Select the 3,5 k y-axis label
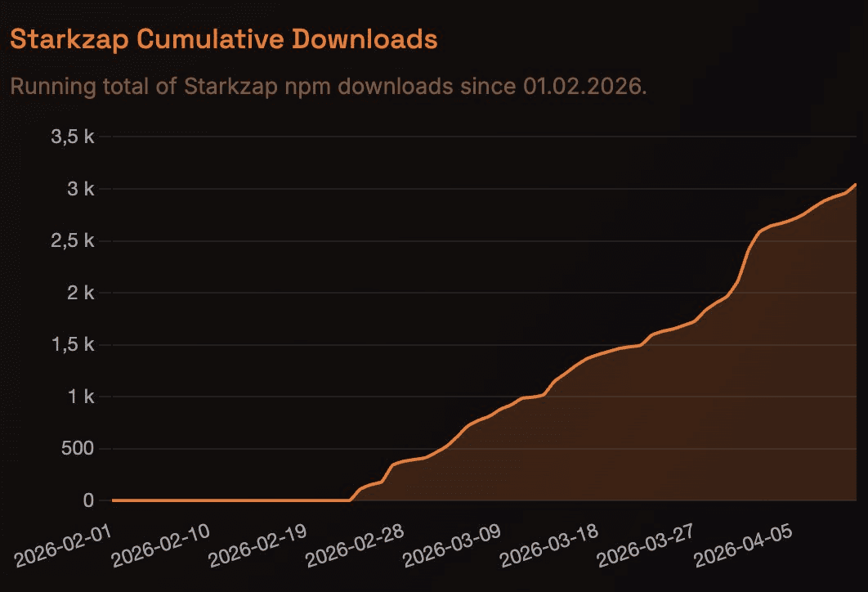The width and height of the screenshot is (868, 592). point(74,137)
